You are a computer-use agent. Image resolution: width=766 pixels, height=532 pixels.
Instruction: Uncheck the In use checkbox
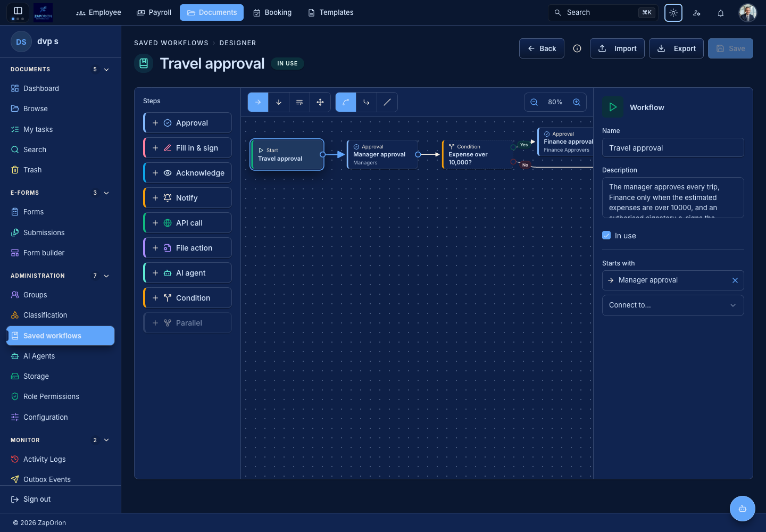click(x=606, y=235)
